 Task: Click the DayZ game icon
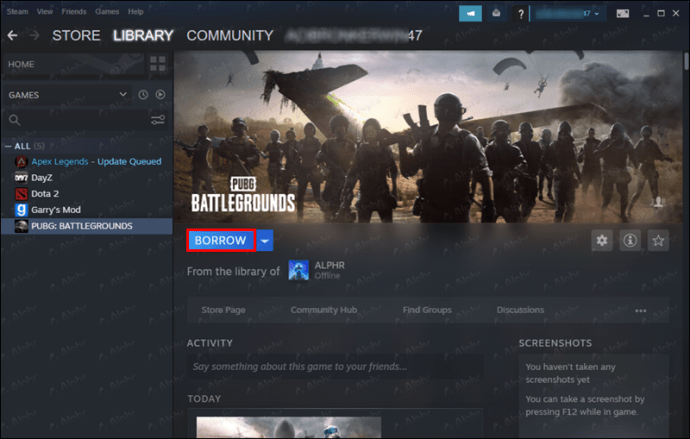(x=21, y=178)
